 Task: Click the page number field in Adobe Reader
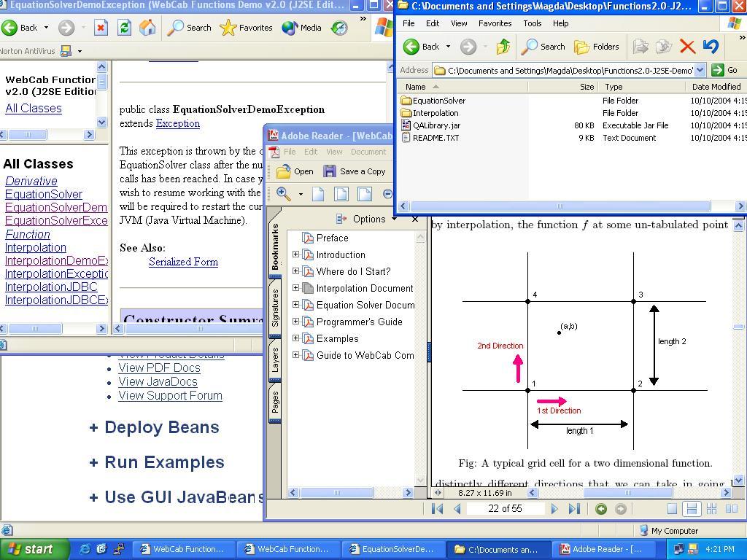506,509
